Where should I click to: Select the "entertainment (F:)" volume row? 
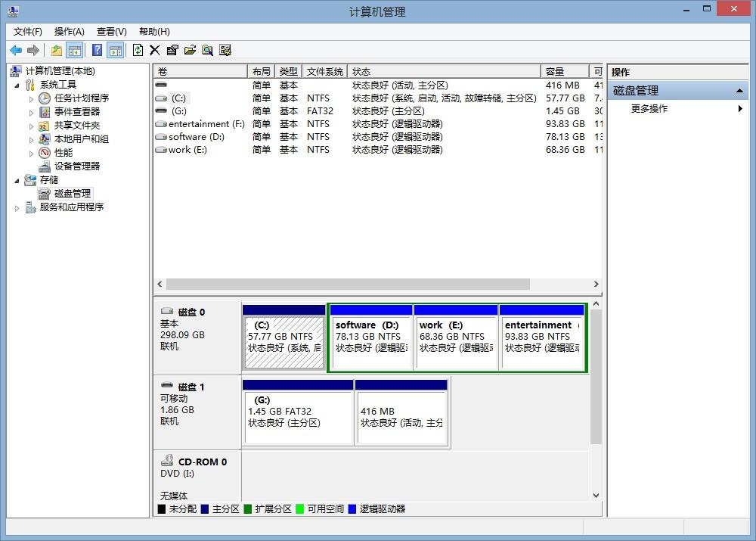click(x=378, y=124)
